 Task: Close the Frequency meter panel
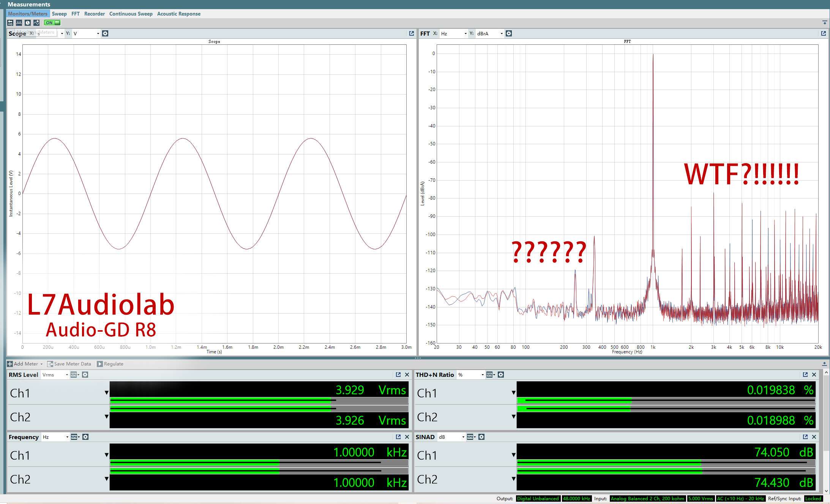tap(407, 437)
